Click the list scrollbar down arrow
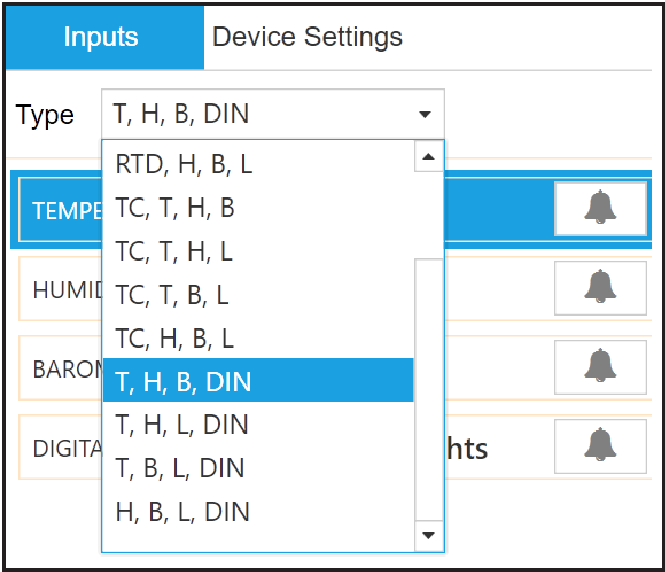This screenshot has width=665, height=572. click(429, 536)
